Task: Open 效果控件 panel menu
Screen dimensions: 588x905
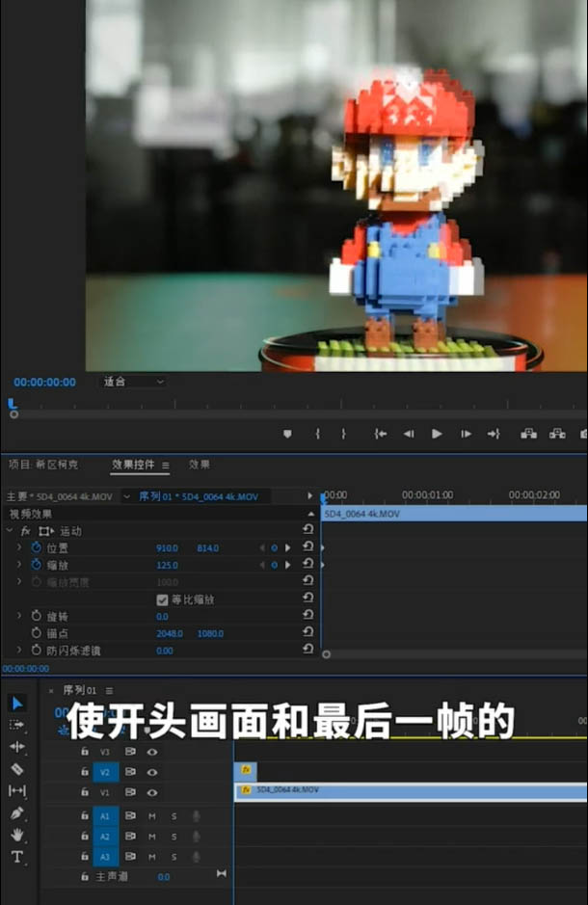Action: [166, 466]
